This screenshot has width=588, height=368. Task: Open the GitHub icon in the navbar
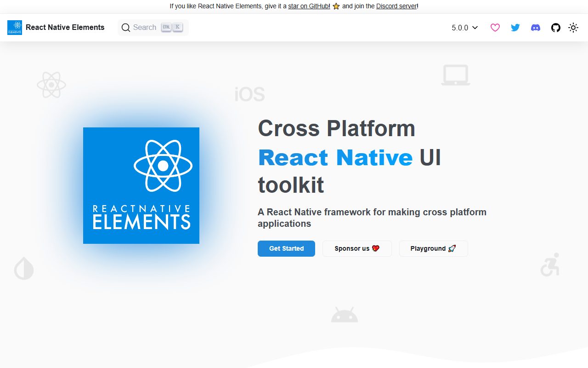click(556, 28)
